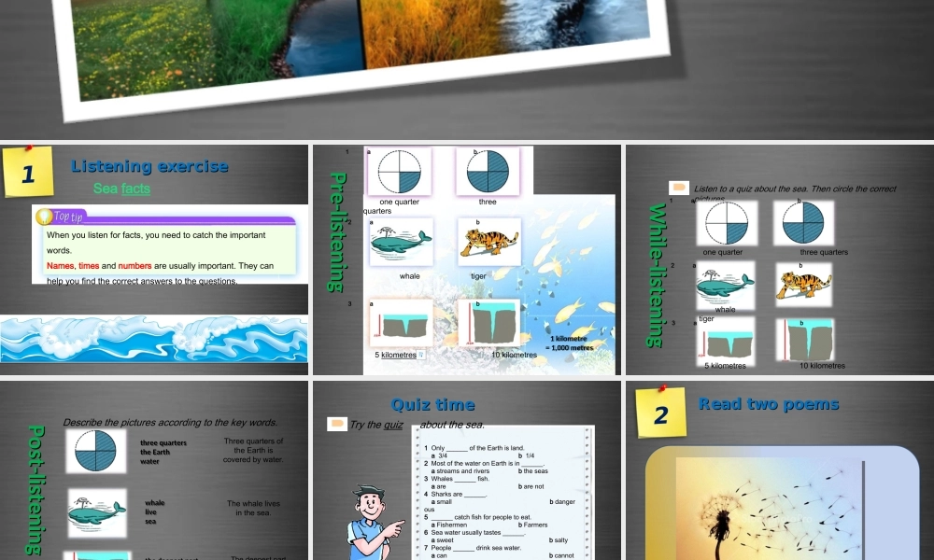The image size is (934, 560).
Task: Open the landscape photo slide at top
Action: click(x=364, y=47)
